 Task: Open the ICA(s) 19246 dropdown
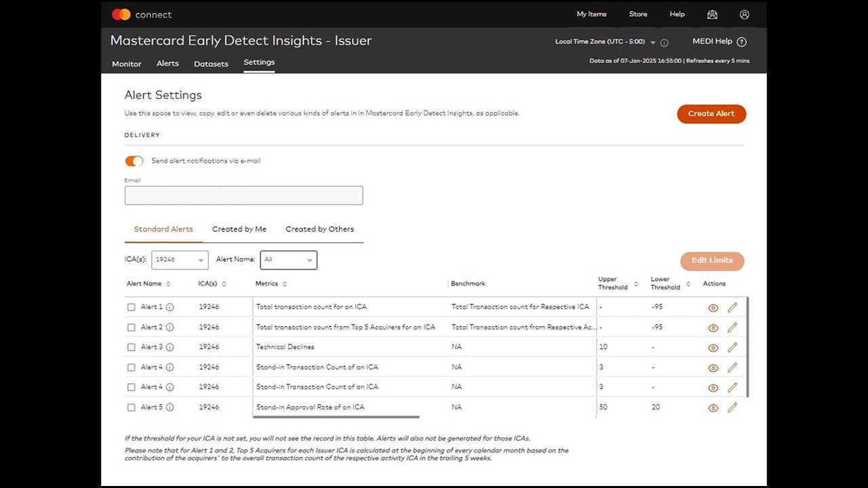tap(180, 260)
